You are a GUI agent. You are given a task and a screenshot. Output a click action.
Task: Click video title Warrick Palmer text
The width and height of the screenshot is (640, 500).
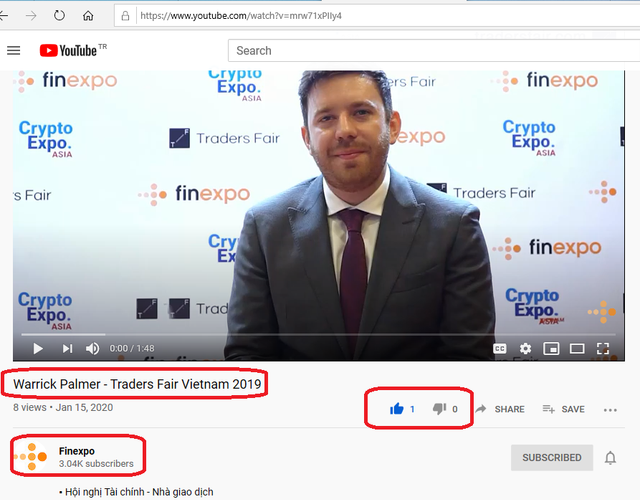point(137,384)
